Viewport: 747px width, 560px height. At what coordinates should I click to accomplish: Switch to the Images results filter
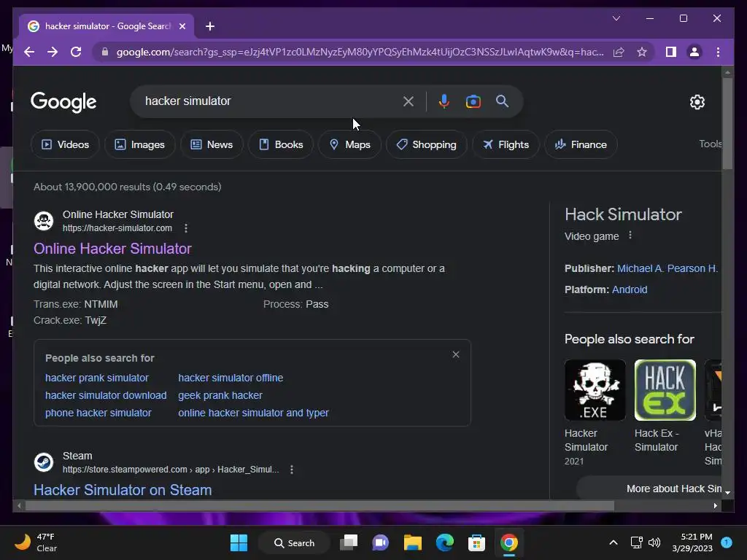(139, 144)
